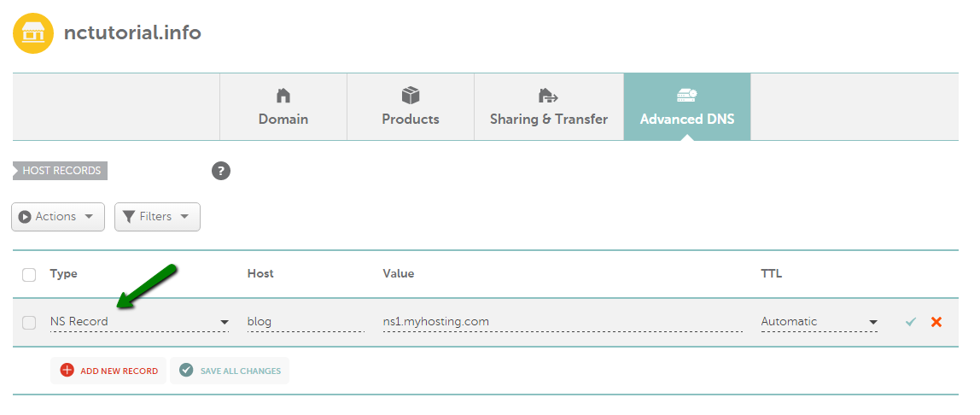Click Add New Record button
Image resolution: width=980 pixels, height=415 pixels.
coord(108,371)
